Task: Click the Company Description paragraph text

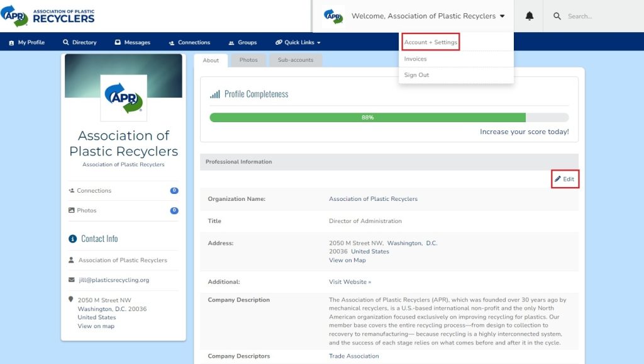Action: pos(448,321)
